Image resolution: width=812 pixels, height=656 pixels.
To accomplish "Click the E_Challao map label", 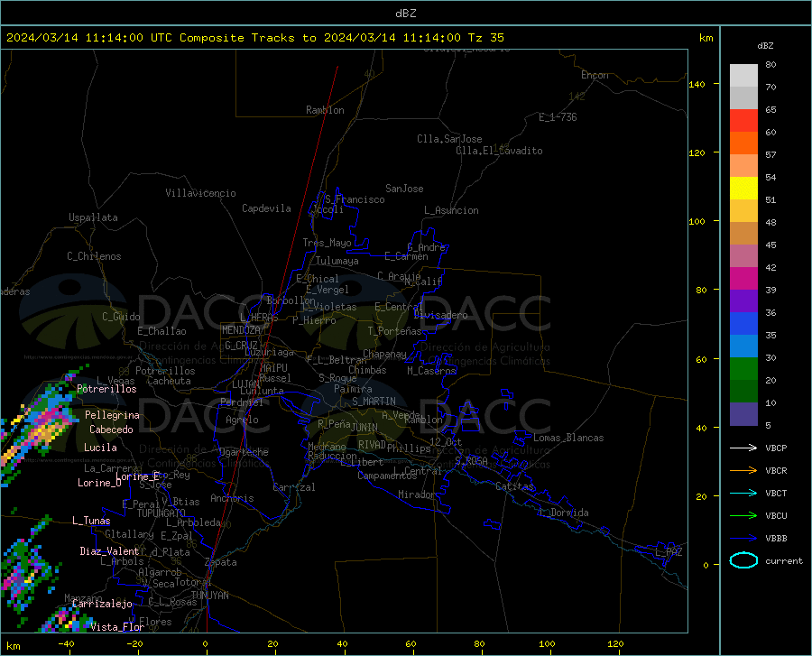I will (161, 331).
